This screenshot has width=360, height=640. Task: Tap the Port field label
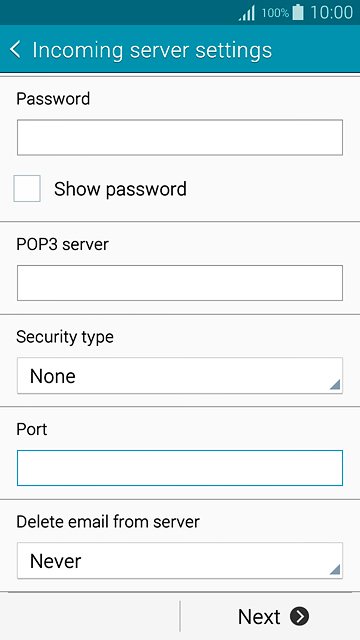(32, 429)
